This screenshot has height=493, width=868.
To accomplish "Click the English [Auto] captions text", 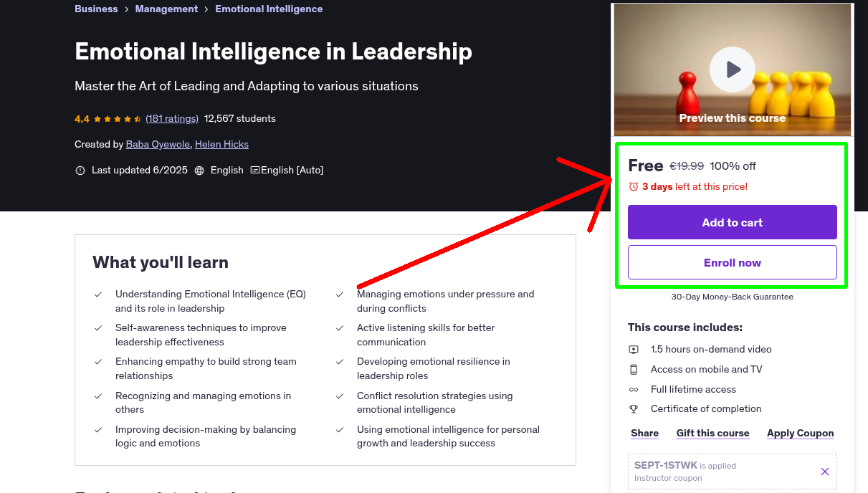I will [292, 170].
